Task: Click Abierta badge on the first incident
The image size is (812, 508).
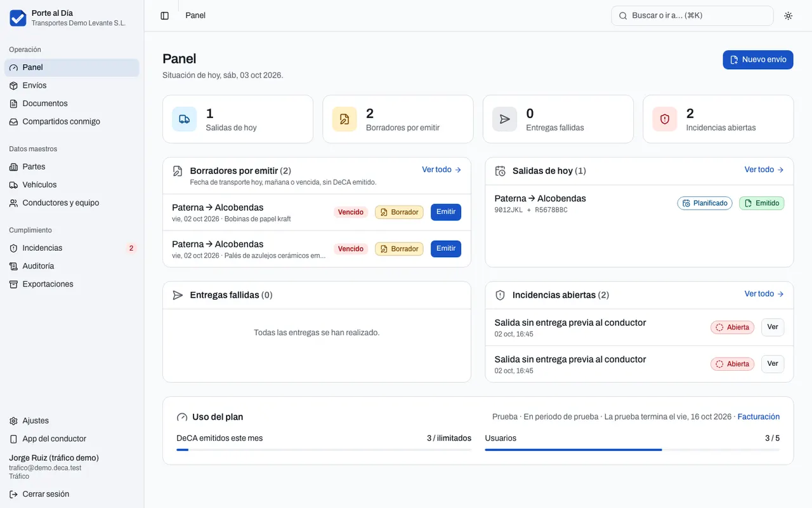Action: point(733,328)
